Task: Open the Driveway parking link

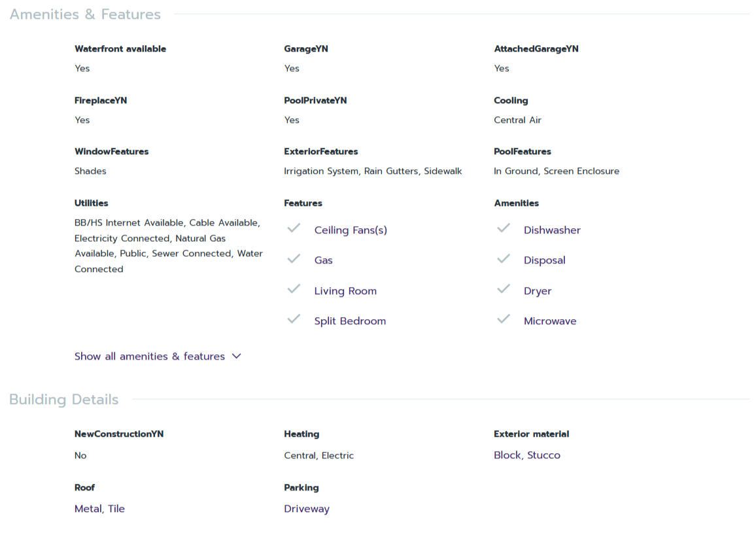Action: [x=307, y=509]
